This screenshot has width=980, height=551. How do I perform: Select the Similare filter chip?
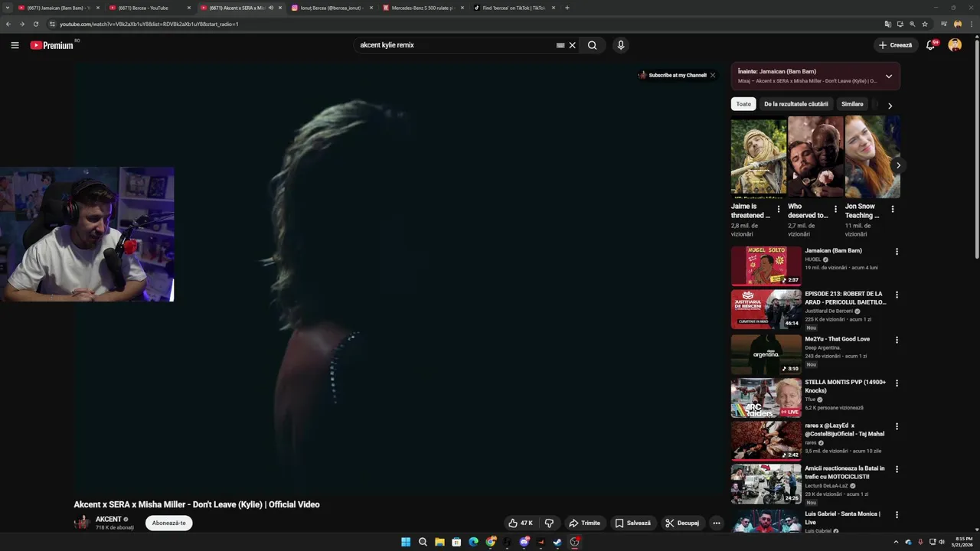click(x=852, y=104)
